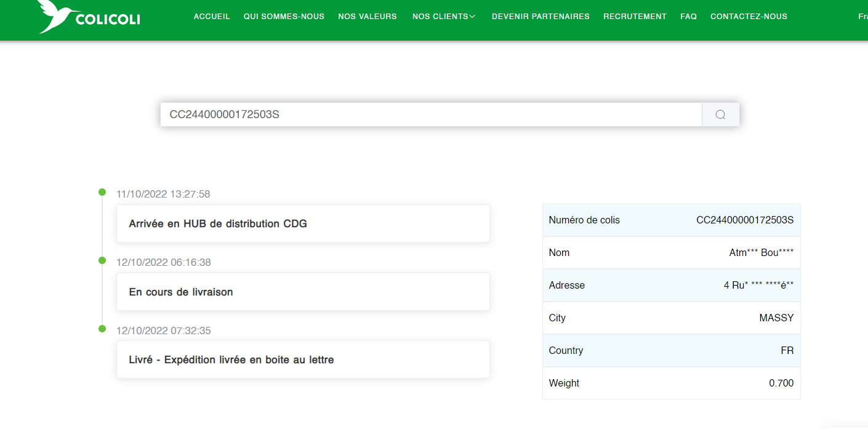Open Devenir Partenaires page

540,17
